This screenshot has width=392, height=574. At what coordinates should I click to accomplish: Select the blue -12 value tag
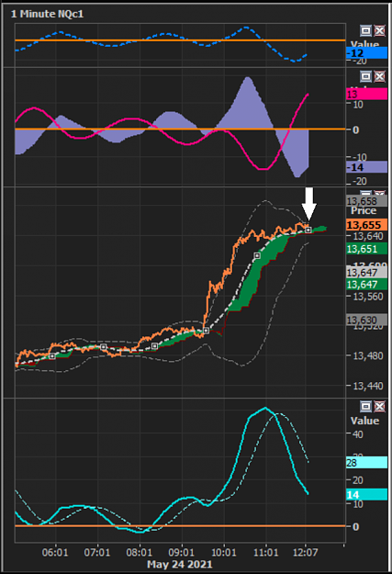(366, 53)
